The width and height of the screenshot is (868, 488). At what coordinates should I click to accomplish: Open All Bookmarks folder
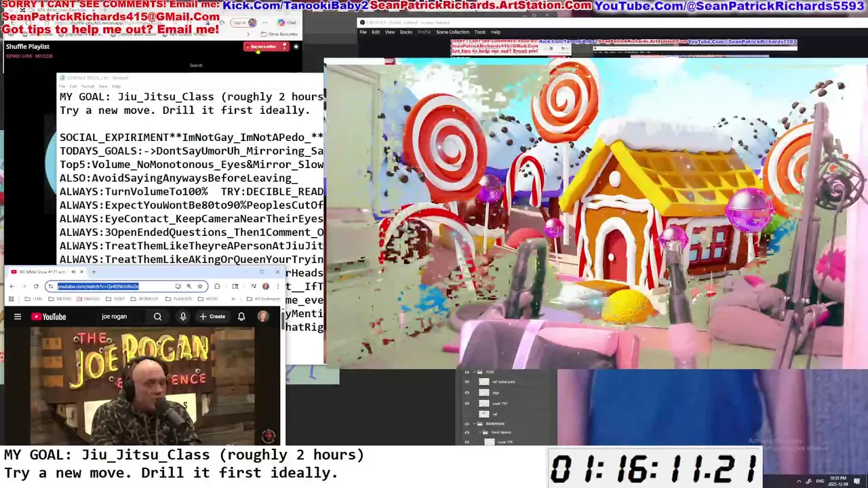click(x=263, y=299)
